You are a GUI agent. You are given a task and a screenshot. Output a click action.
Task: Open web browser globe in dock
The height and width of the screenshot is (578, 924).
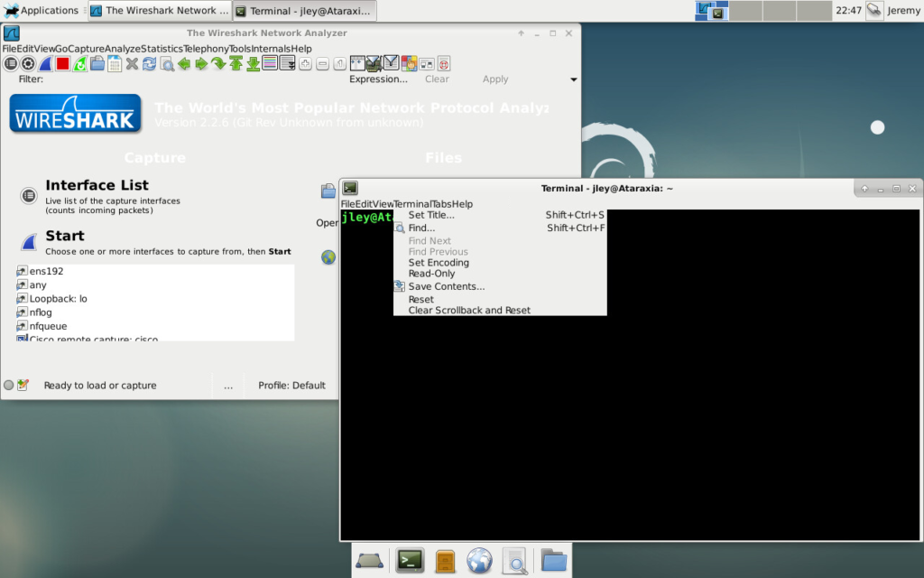[480, 560]
